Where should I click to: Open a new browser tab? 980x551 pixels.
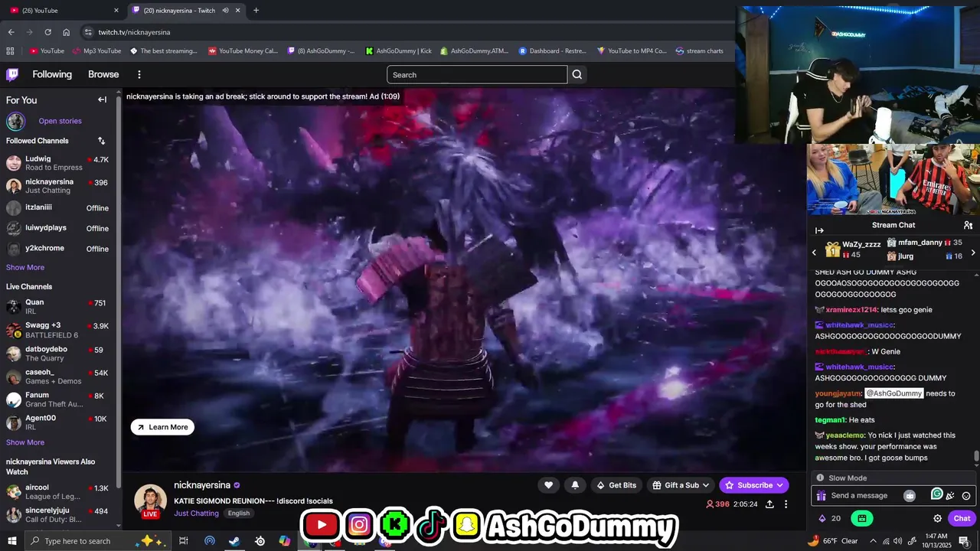[x=256, y=11]
